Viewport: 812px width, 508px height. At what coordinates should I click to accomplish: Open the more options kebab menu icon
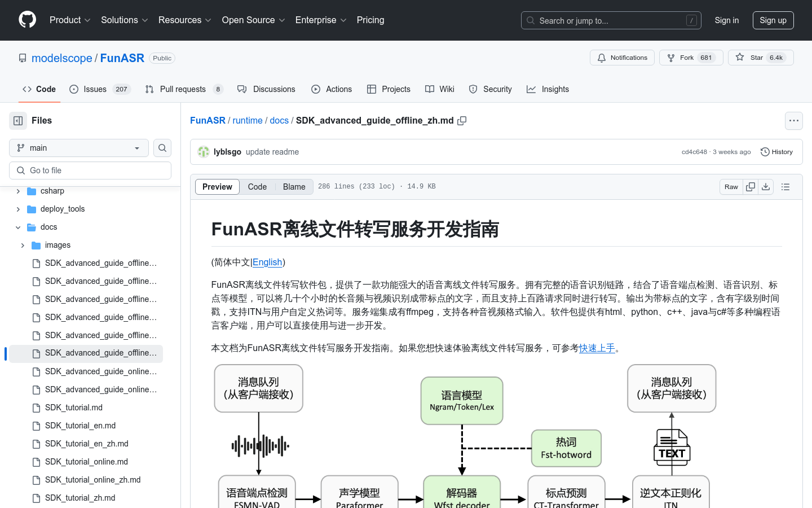[x=794, y=120]
